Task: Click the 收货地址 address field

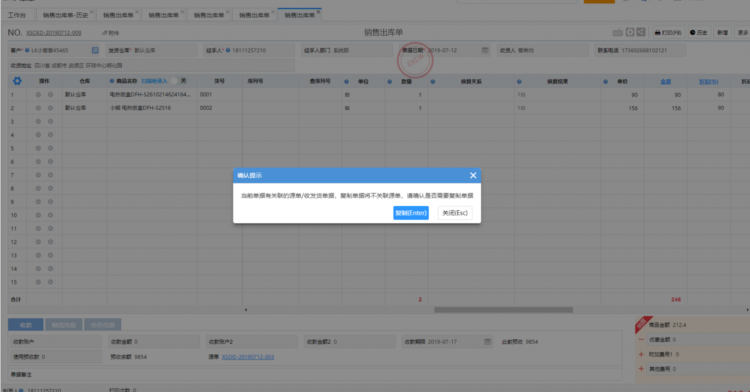Action: tap(152, 65)
